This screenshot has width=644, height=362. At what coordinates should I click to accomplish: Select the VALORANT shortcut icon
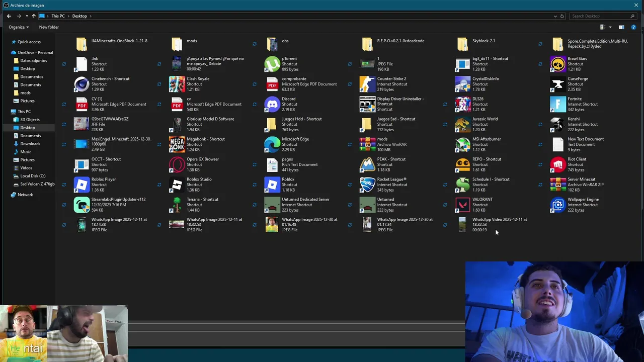pyautogui.click(x=462, y=205)
